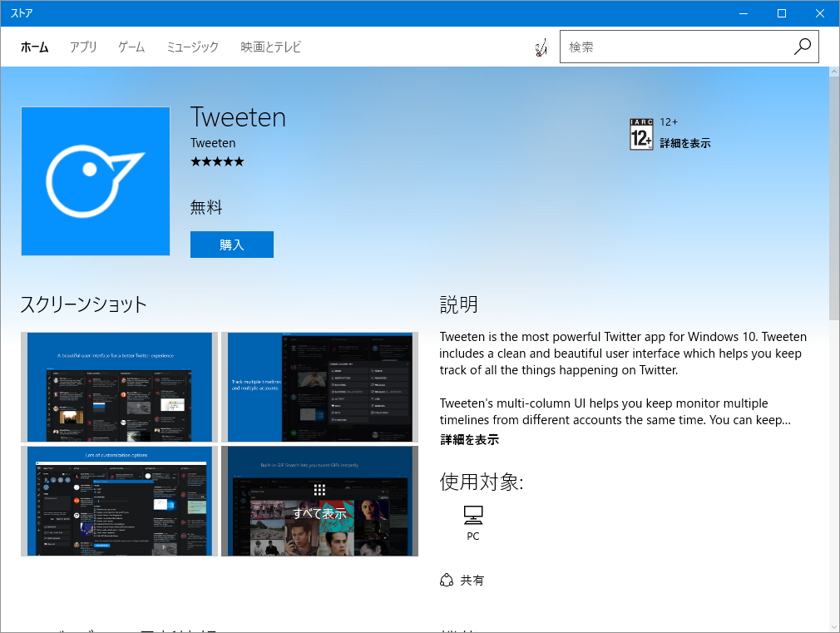
Task: Open the 'Track multiple timelines' screenshot
Action: point(320,387)
